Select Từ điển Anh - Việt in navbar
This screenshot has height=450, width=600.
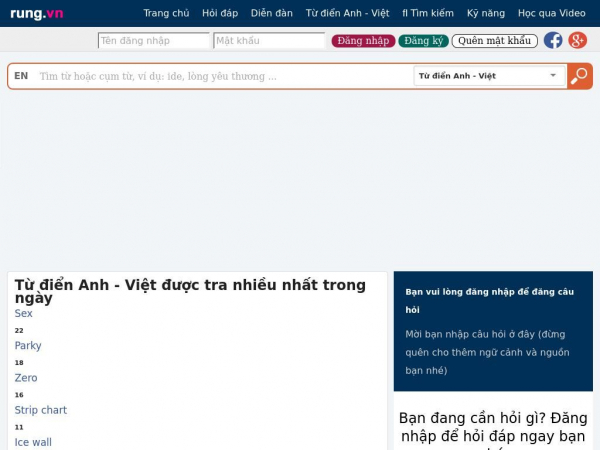[x=347, y=13]
